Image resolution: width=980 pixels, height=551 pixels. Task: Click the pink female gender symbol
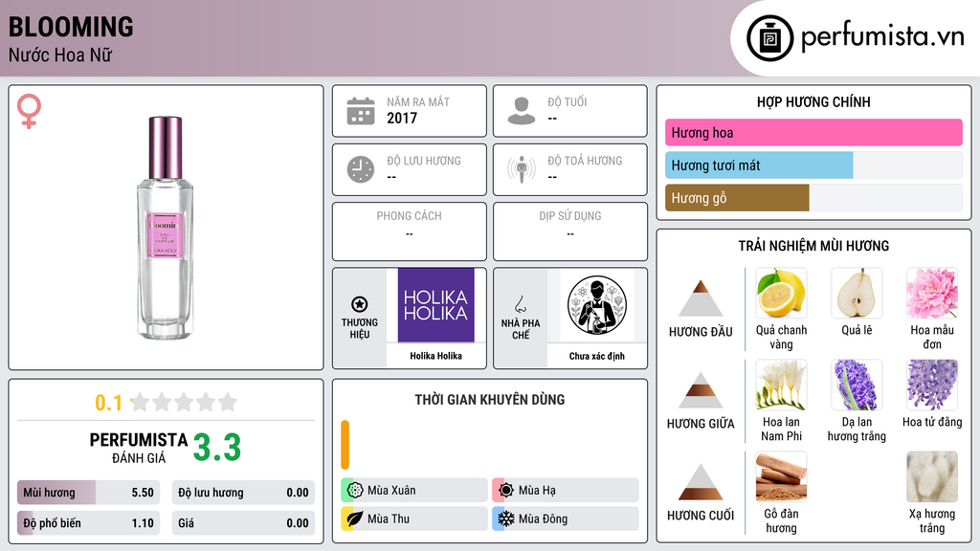(x=29, y=111)
